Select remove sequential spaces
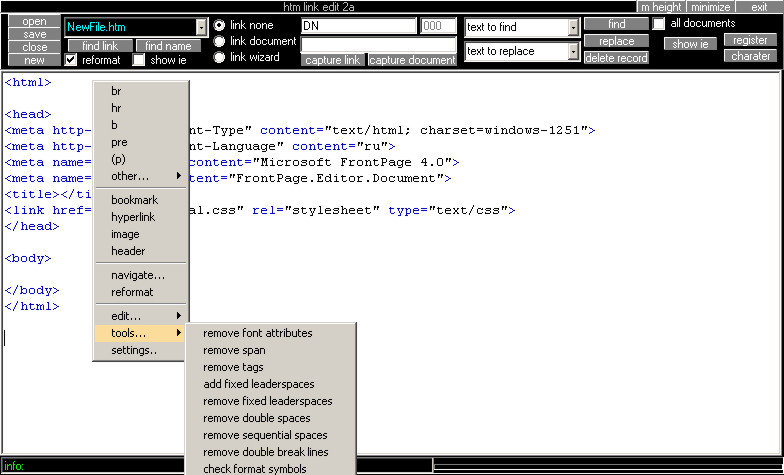The image size is (784, 475). pyautogui.click(x=270, y=435)
